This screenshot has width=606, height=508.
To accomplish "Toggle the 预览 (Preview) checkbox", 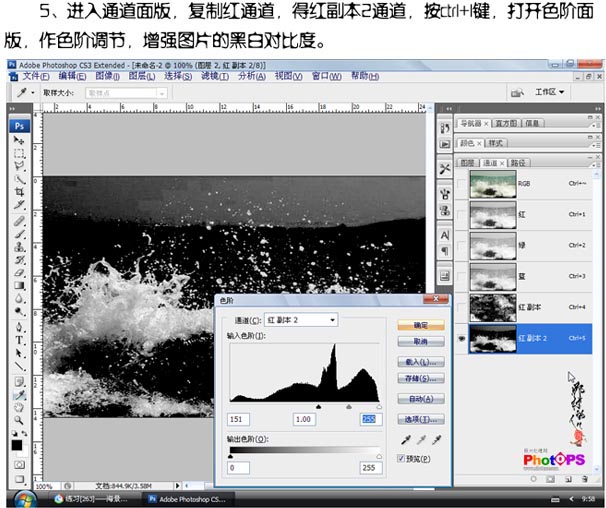I will pos(403,460).
